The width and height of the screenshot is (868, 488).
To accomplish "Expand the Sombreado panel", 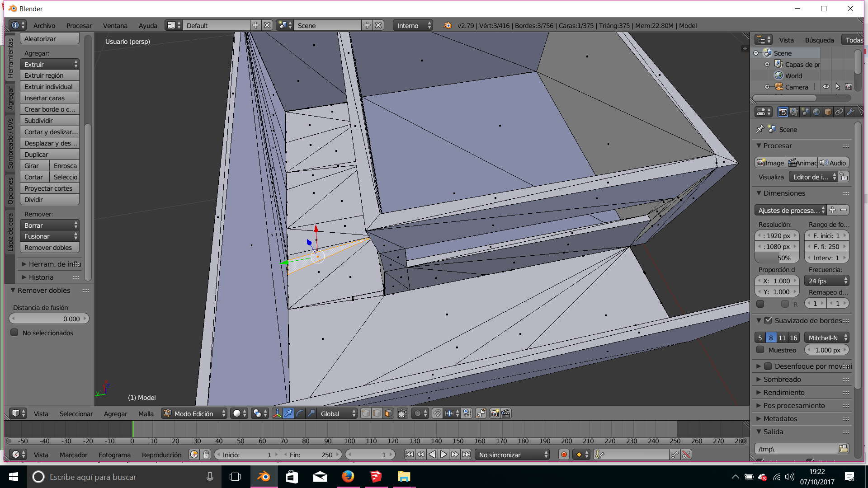I will 782,379.
